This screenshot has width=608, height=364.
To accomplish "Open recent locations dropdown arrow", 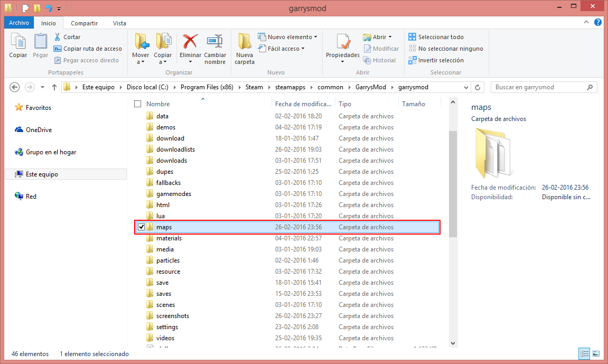I will 42,87.
